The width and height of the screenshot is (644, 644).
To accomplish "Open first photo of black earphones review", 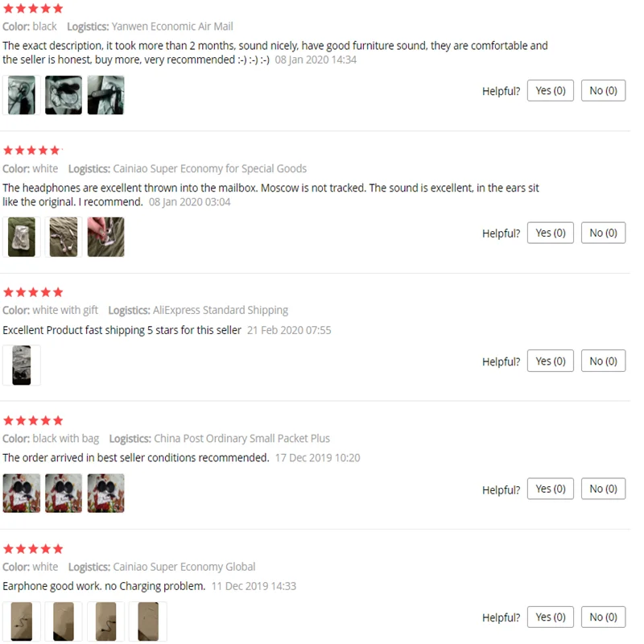I will pyautogui.click(x=22, y=95).
